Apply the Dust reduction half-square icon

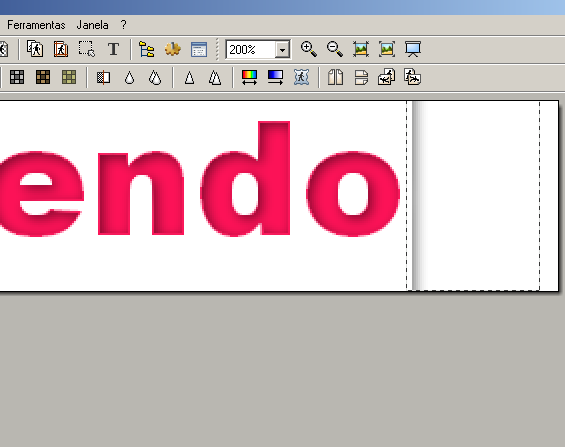[103, 77]
